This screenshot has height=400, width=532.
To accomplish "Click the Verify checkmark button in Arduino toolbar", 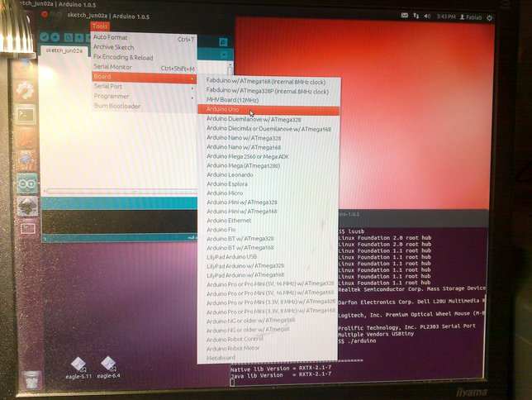I will [45, 36].
